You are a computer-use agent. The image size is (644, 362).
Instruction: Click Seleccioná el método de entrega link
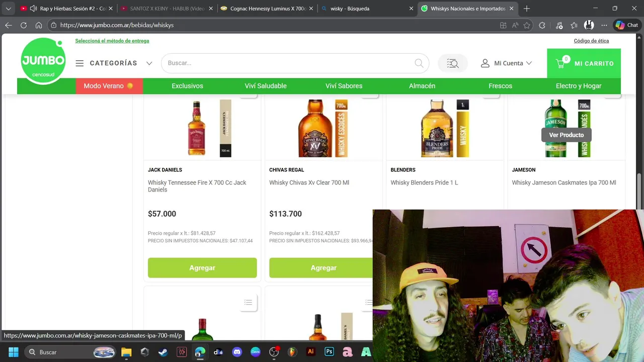coord(112,41)
